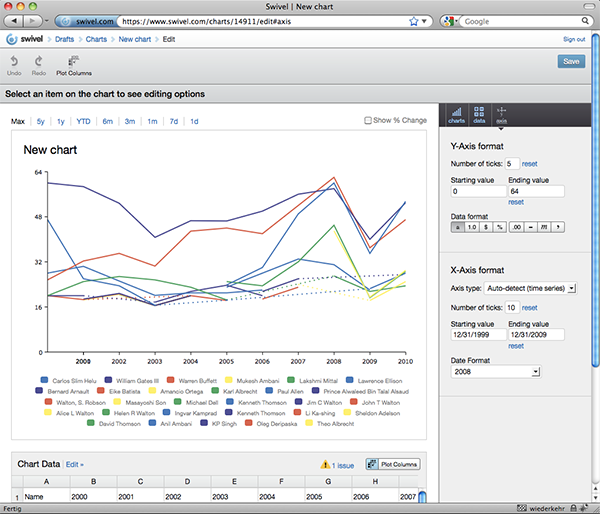Viewport: 600px width, 514px height.
Task: Click Carlos Slim Helu legend swatch
Action: pos(44,380)
